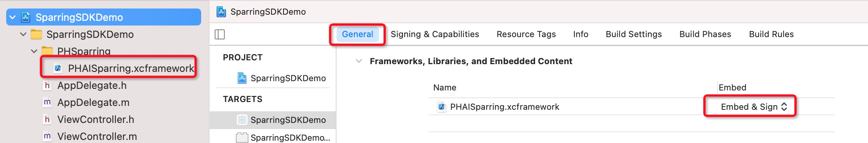868x143 pixels.
Task: Open the Build Phases tab
Action: click(x=705, y=34)
